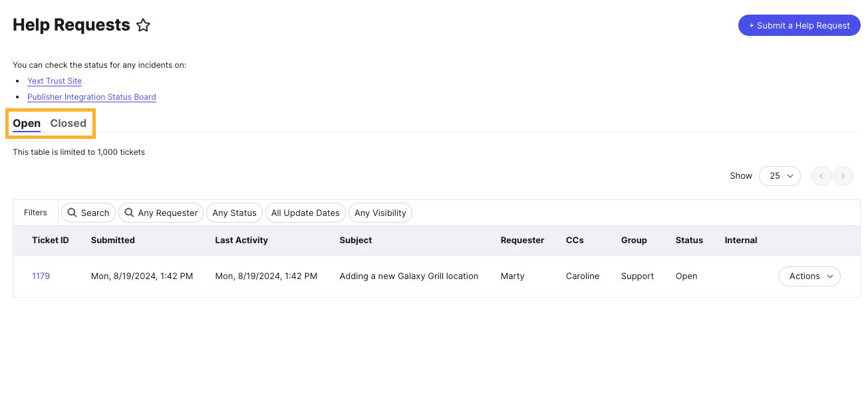Screen dimensions: 868x400
Task: Go to the previous page arrow
Action: coord(821,176)
